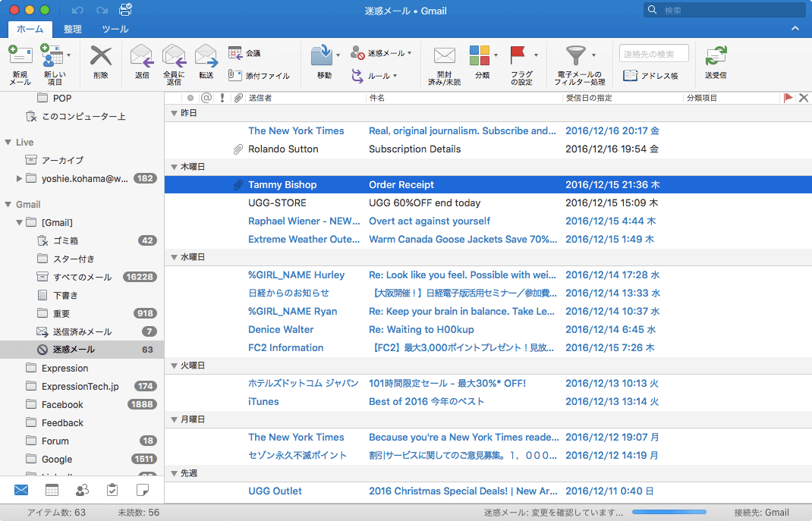This screenshot has width=812, height=521.
Task: Expand the yoshie.kohama folder
Action: (x=20, y=178)
